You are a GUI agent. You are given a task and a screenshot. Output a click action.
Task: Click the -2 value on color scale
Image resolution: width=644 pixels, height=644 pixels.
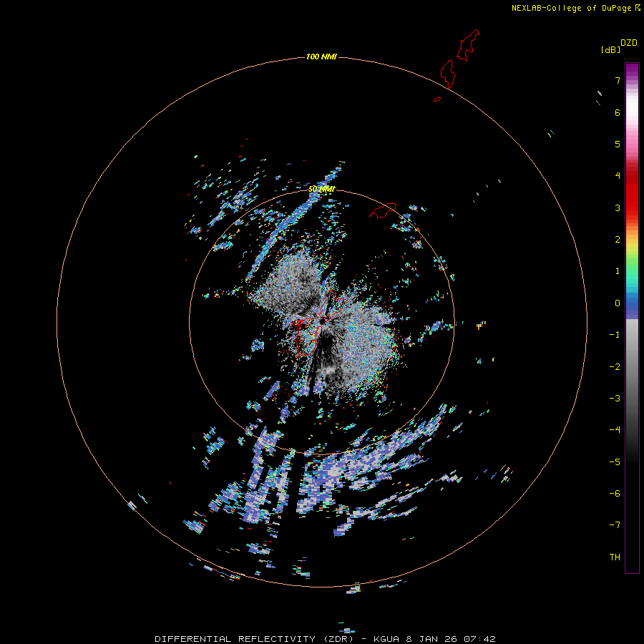[x=615, y=366]
